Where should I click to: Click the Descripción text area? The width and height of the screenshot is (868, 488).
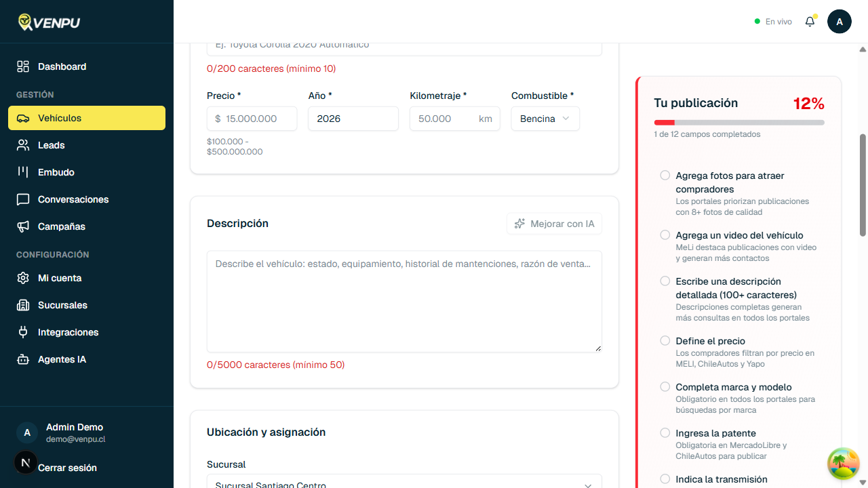(x=404, y=302)
